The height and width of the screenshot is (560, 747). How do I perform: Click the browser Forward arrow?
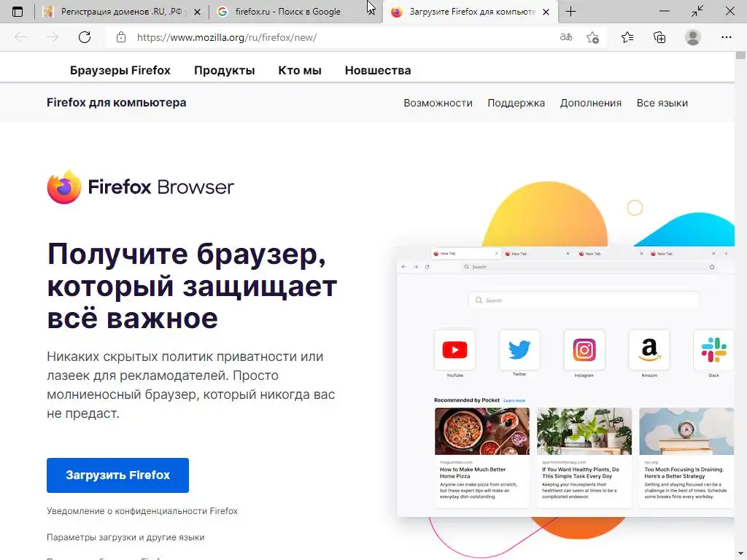(53, 37)
